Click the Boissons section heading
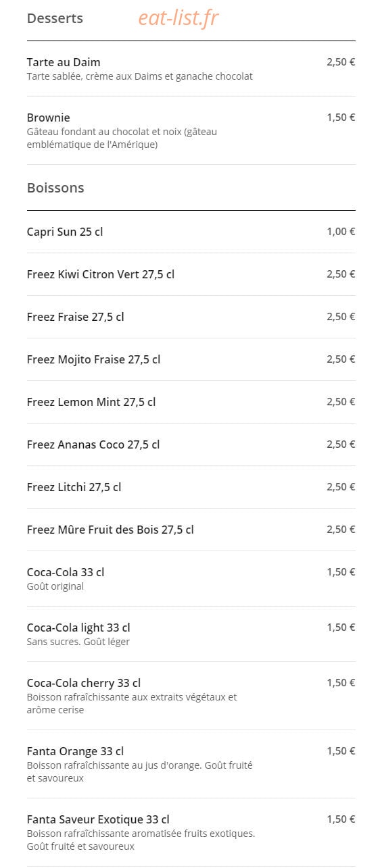 tap(55, 188)
